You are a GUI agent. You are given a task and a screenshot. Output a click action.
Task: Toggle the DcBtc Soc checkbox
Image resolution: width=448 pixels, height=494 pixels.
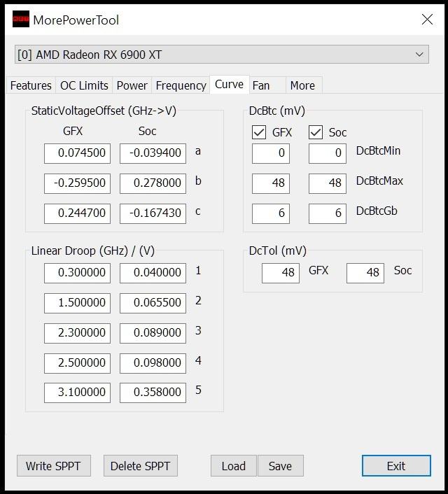tap(316, 132)
